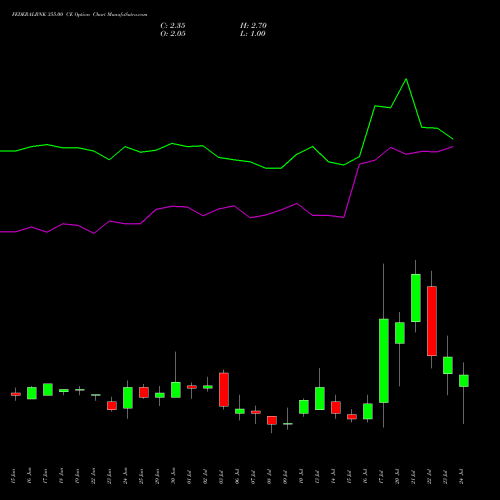Select the high value 'H: 2.70'
This screenshot has height=500, width=500.
[253, 26]
